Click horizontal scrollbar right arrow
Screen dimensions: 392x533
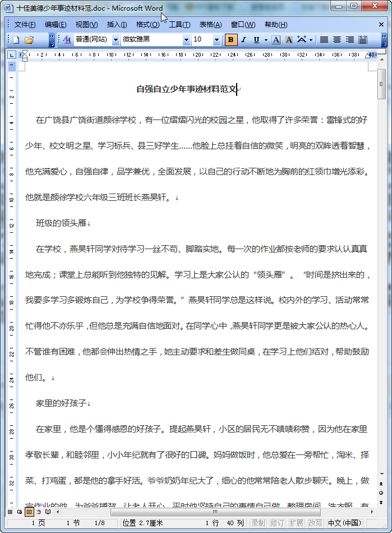coord(372,512)
